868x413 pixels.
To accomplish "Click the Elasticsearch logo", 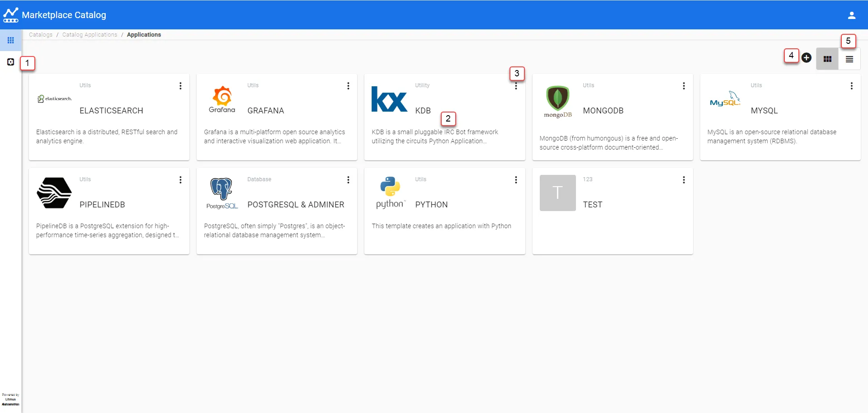I will [54, 99].
